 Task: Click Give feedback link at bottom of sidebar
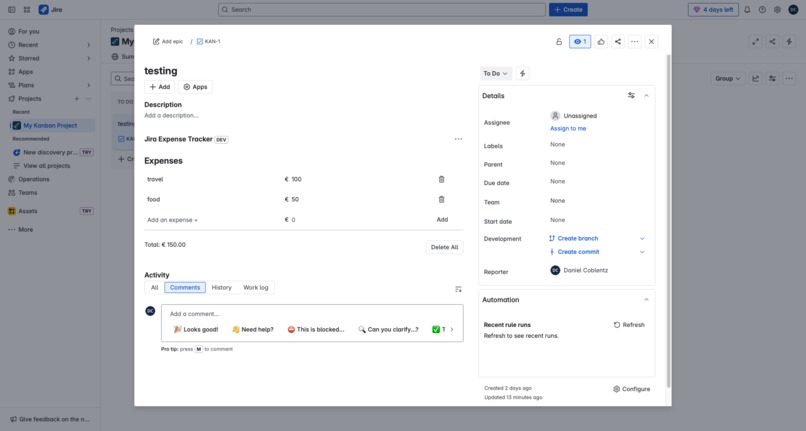tap(49, 420)
